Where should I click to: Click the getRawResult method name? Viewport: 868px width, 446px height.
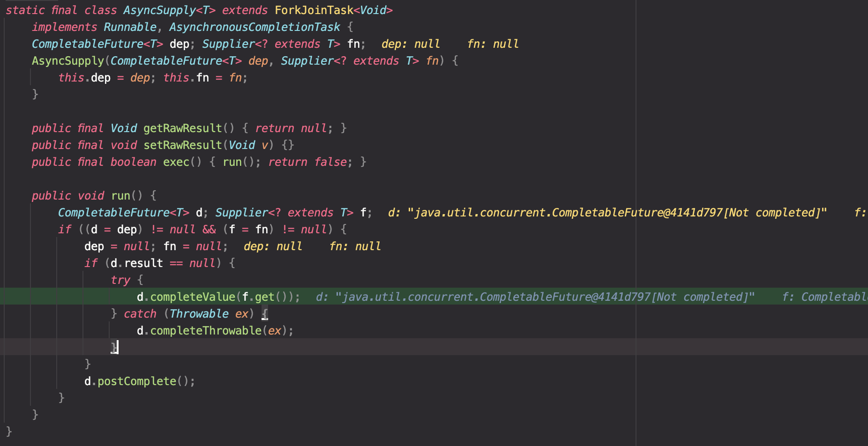click(x=182, y=128)
